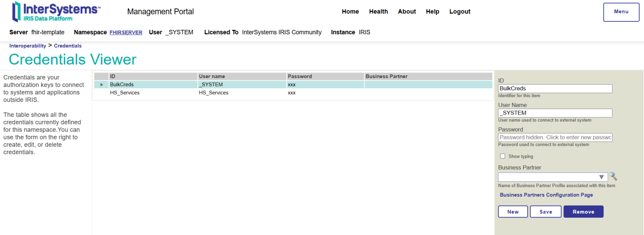Image resolution: width=644 pixels, height=235 pixels.
Task: Navigate to Interoperability breadcrumb
Action: (28, 46)
